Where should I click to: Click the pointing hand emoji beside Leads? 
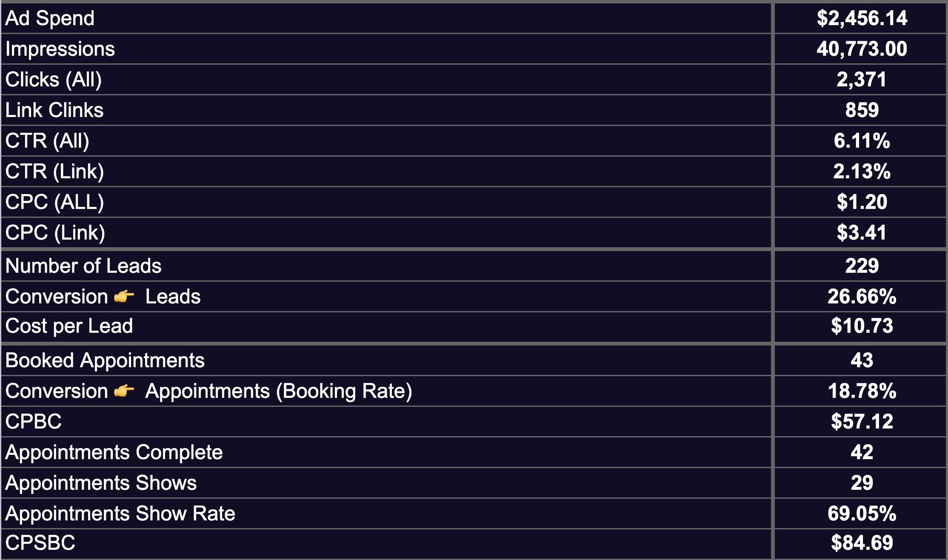point(124,296)
